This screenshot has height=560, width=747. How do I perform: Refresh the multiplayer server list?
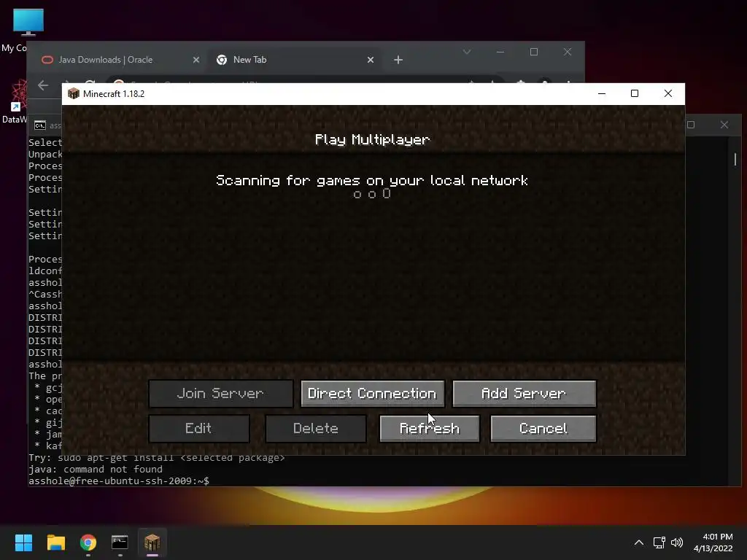[x=429, y=429]
